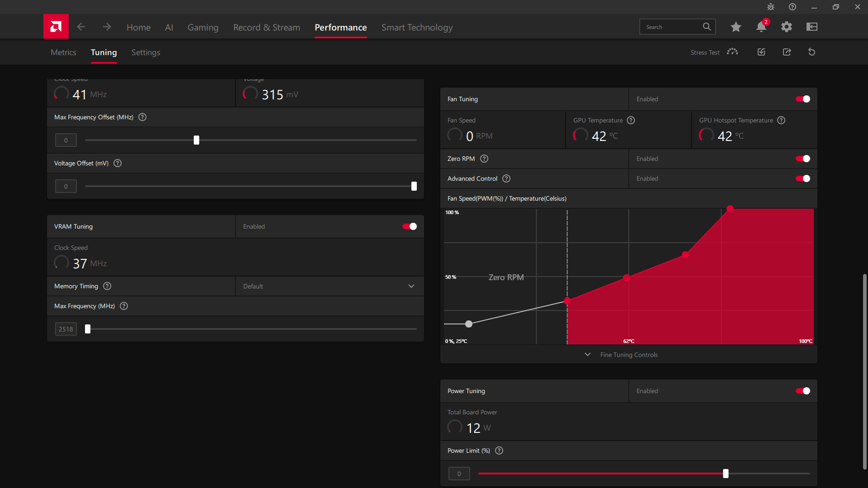Switch to the Metrics tab

click(x=63, y=52)
